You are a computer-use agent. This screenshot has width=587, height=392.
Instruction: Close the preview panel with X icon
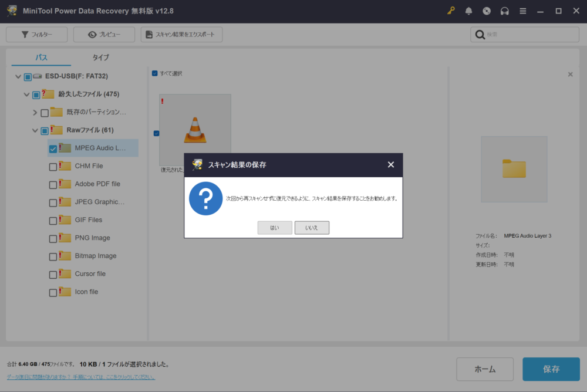(x=570, y=75)
